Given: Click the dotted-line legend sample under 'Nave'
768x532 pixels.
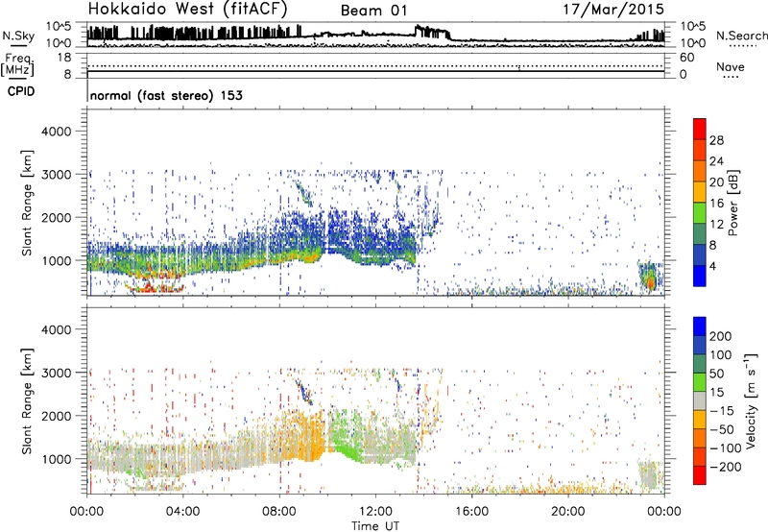Looking at the screenshot, I should tap(731, 77).
